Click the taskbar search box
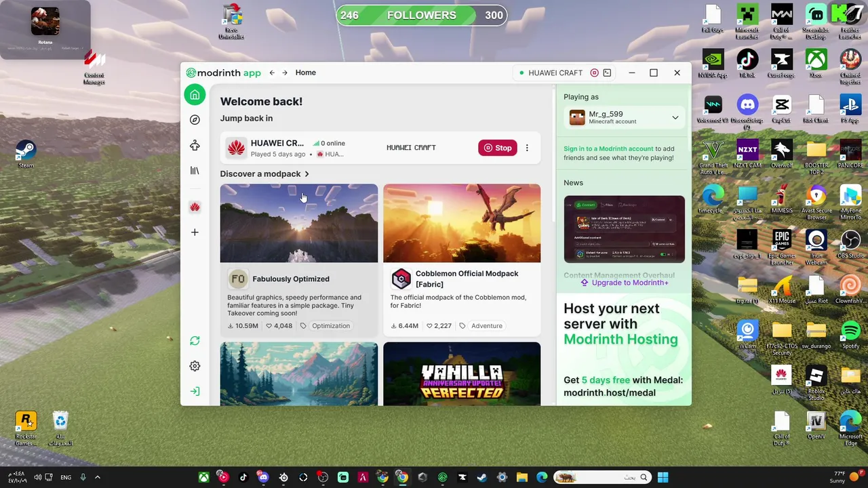 click(x=603, y=477)
